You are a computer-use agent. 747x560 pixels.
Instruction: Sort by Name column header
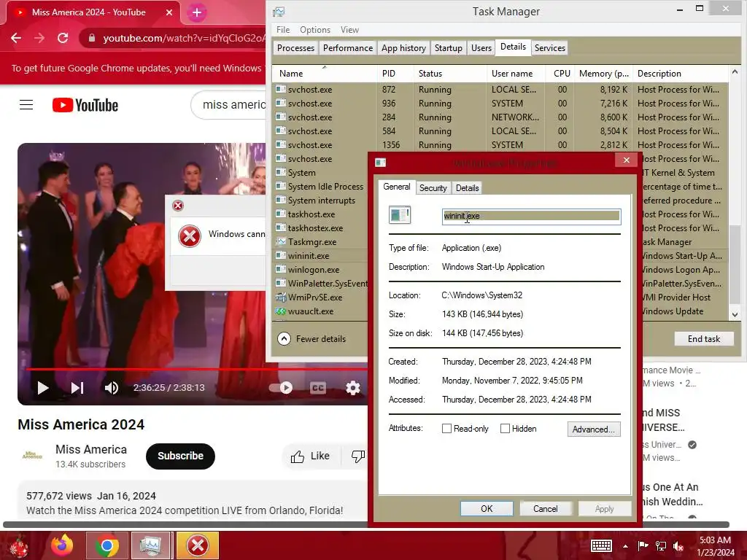(324, 74)
